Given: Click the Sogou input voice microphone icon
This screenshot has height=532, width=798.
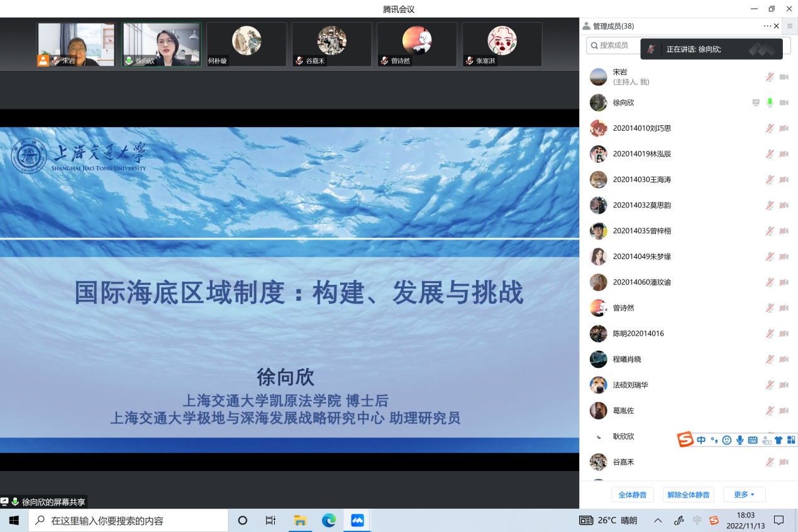Looking at the screenshot, I should click(x=740, y=440).
